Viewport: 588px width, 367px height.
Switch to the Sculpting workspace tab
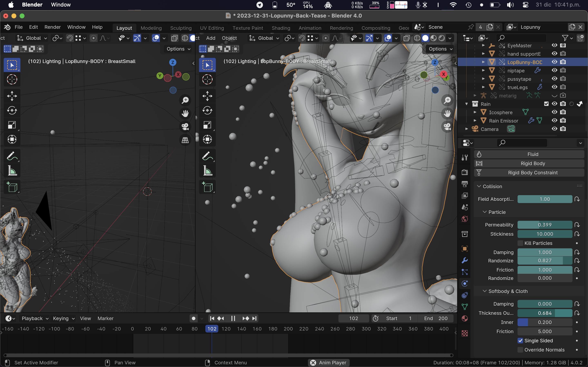(x=181, y=28)
